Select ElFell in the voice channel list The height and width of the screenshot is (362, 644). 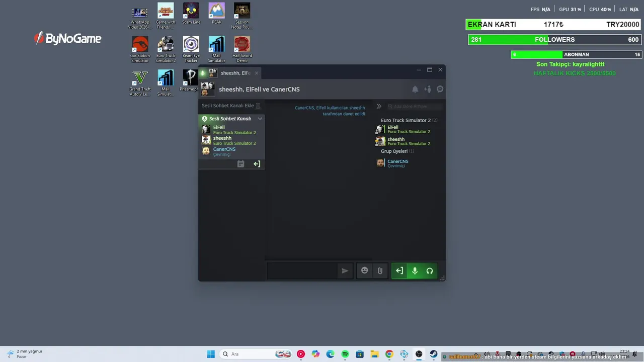(x=231, y=130)
